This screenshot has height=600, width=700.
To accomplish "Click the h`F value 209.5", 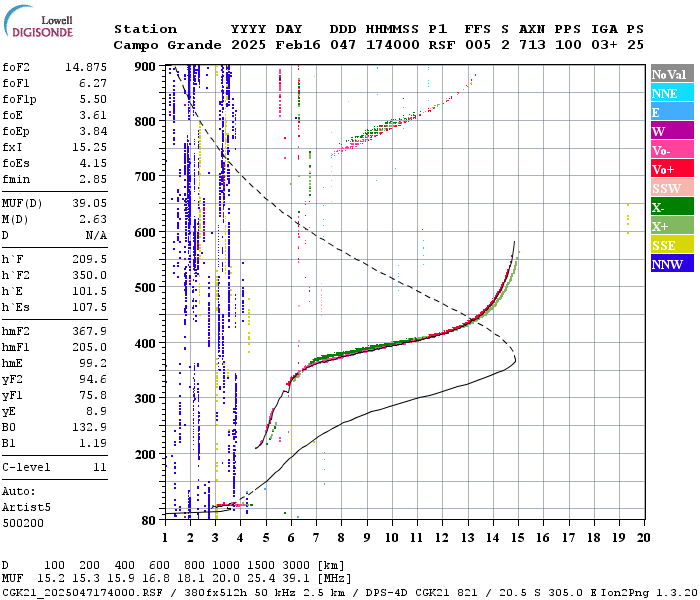I will click(89, 259).
